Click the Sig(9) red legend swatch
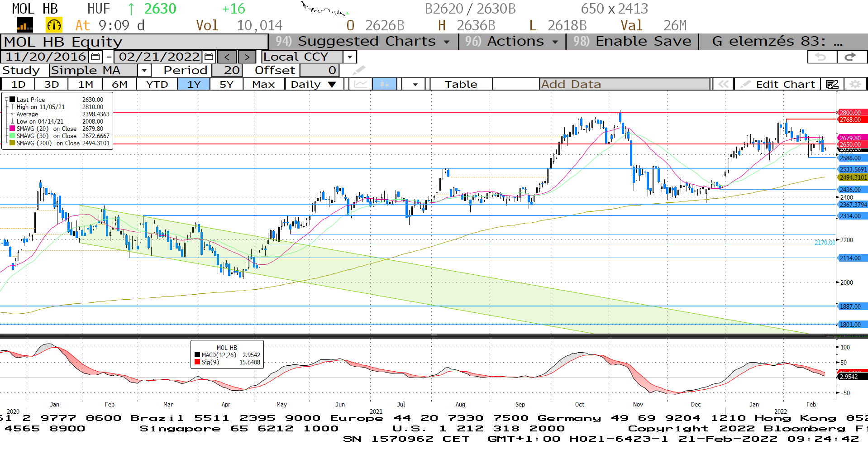The height and width of the screenshot is (464, 868). 197,362
